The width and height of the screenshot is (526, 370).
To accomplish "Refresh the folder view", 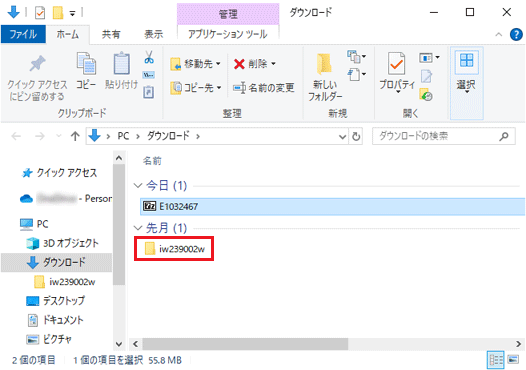I will 356,137.
